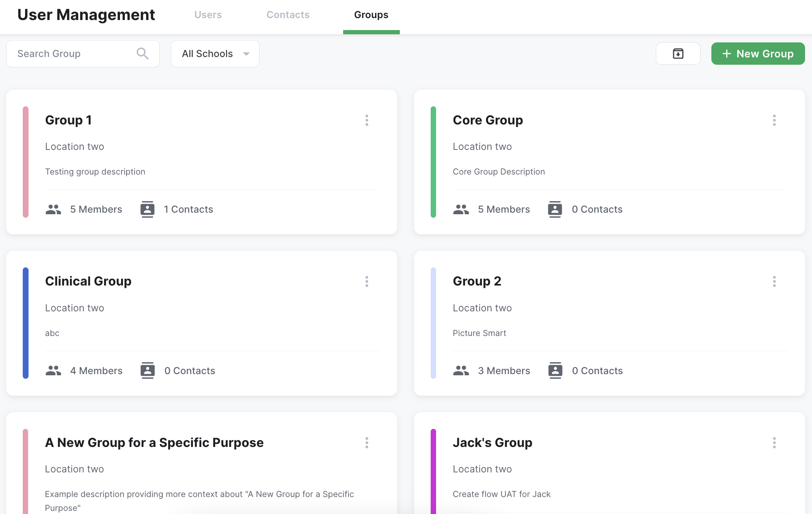This screenshot has height=514, width=812.
Task: Open A New Group for a Specific Purpose
Action: (154, 443)
